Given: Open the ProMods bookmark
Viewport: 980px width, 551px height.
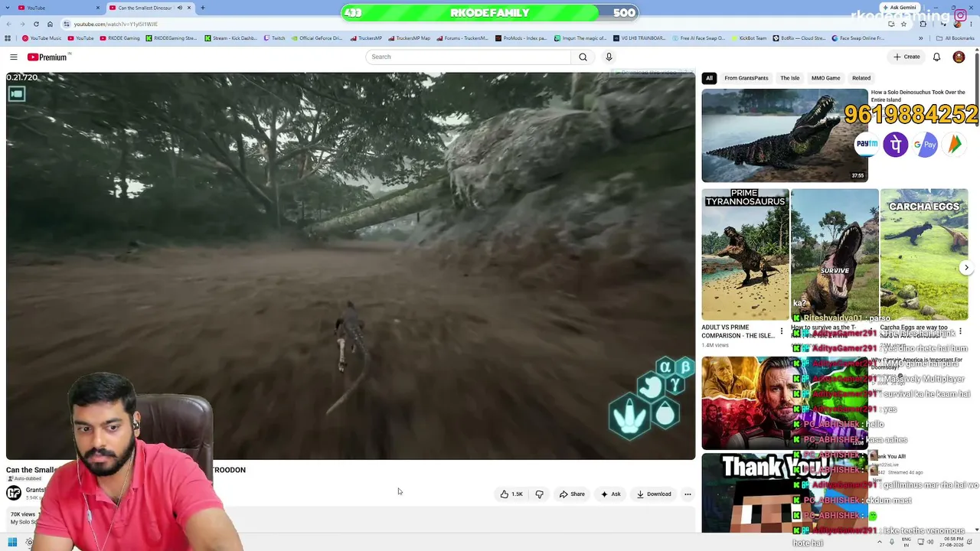Looking at the screenshot, I should (x=521, y=38).
